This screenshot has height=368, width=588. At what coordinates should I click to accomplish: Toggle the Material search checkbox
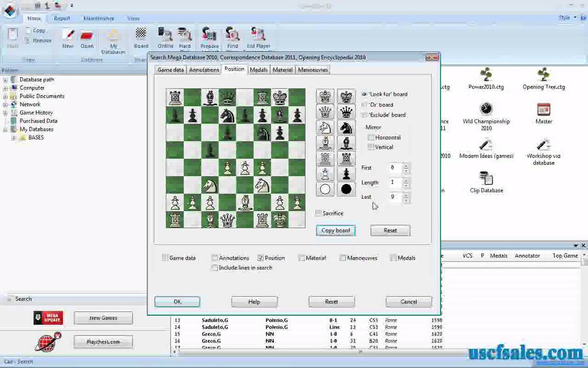[x=301, y=258]
